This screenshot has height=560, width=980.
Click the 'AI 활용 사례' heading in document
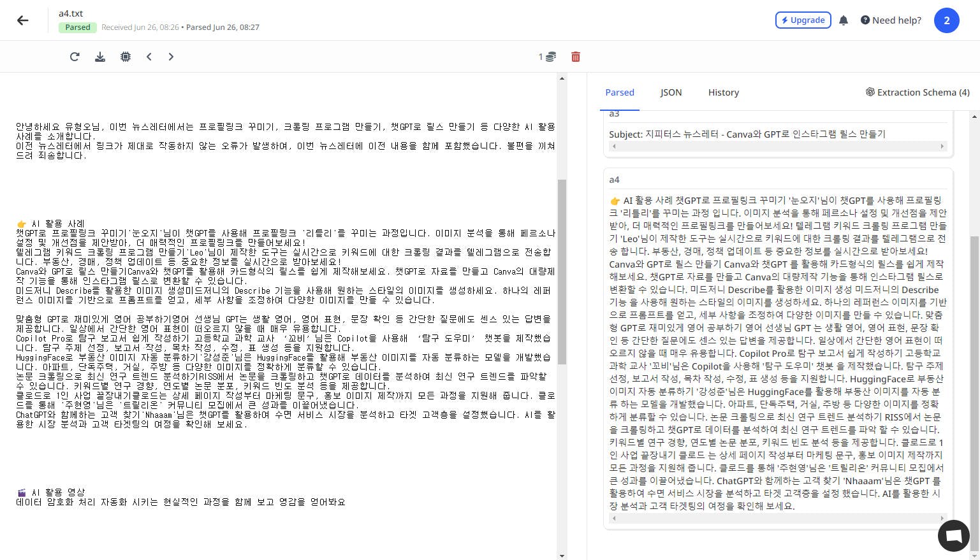[50, 224]
